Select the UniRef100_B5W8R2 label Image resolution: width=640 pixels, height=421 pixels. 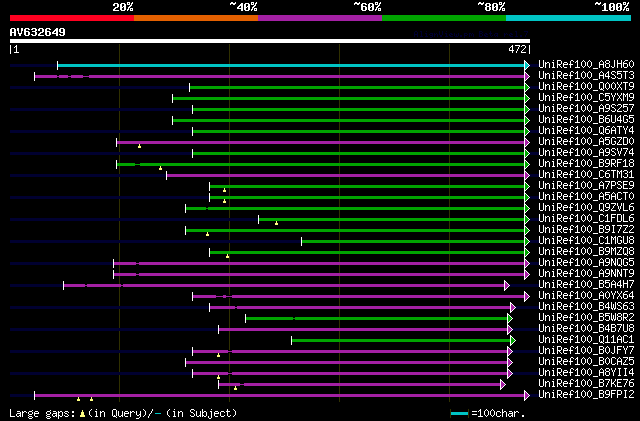(x=586, y=318)
